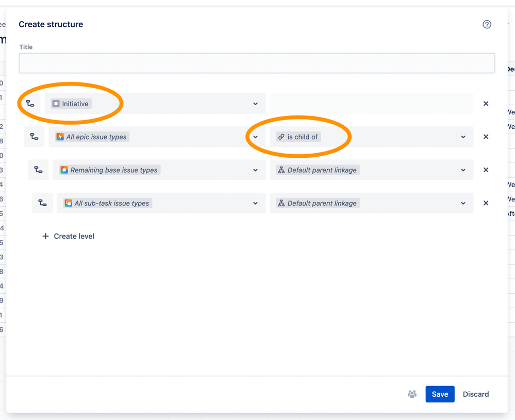Viewport: 515px width, 420px height.
Task: Remove the Remaining base issue types level
Action: click(x=486, y=170)
